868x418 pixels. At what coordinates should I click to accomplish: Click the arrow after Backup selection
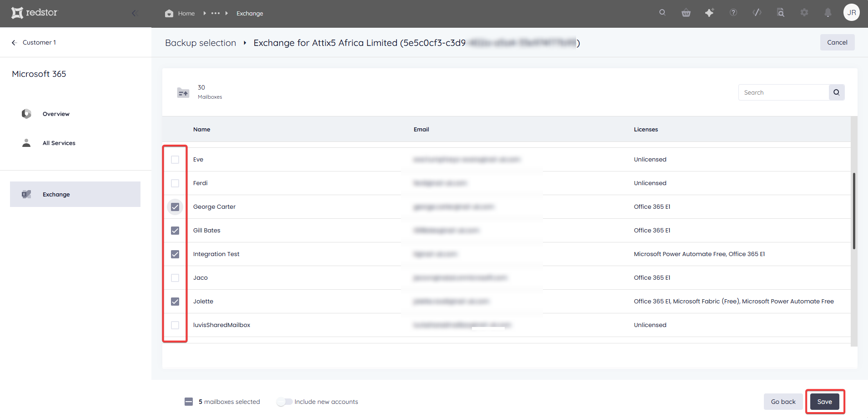245,43
